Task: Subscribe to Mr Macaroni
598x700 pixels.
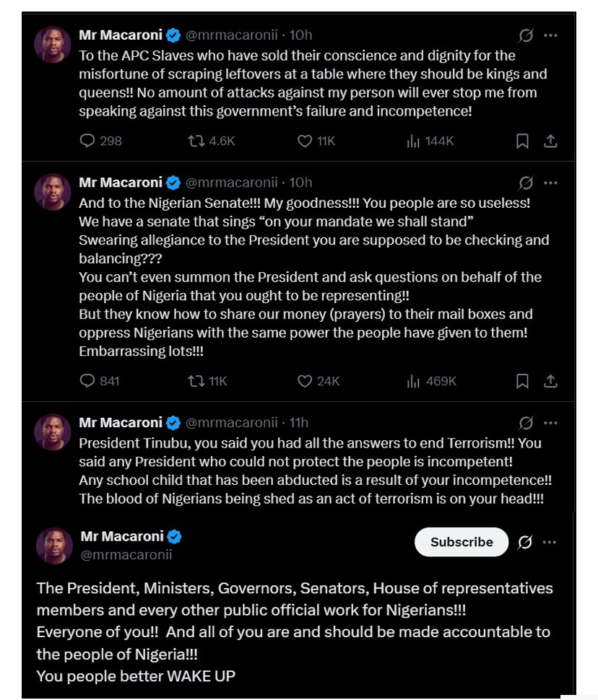Action: point(461,542)
